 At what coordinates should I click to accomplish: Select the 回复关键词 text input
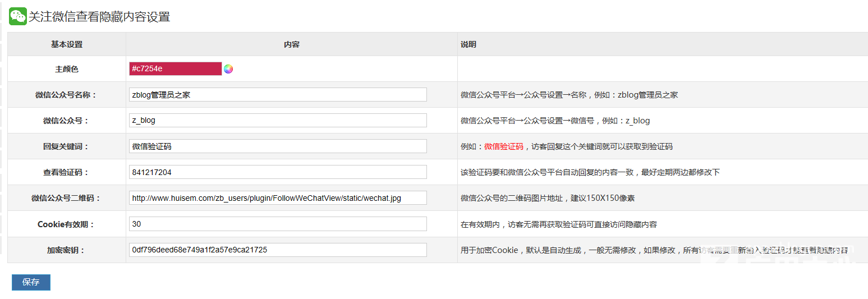(x=278, y=146)
